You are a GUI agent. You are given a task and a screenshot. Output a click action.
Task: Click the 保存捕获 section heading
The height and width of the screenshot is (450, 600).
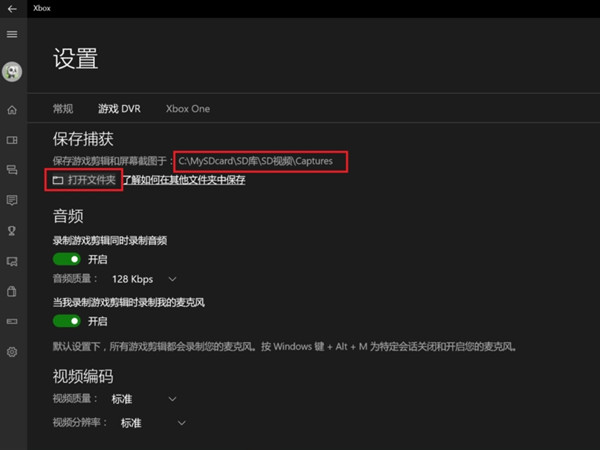[83, 139]
